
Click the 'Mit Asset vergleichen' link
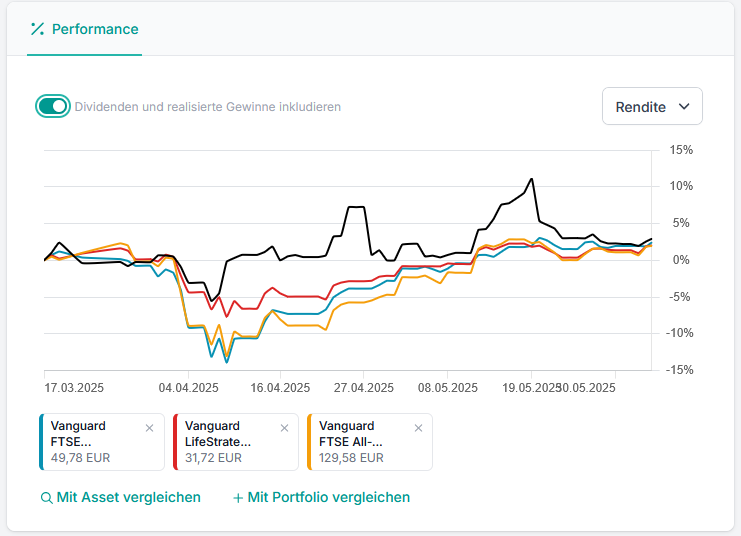coord(128,497)
